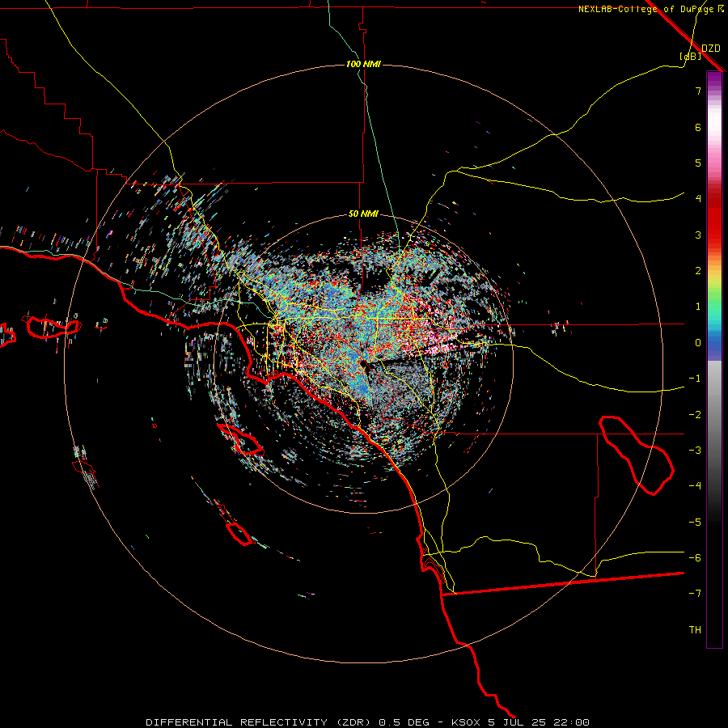Click the "100 NMI" range ring label
Image resolution: width=728 pixels, height=728 pixels.
click(363, 64)
